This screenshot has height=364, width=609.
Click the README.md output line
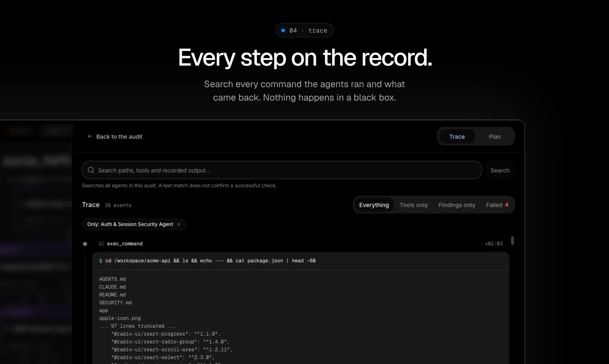click(112, 295)
